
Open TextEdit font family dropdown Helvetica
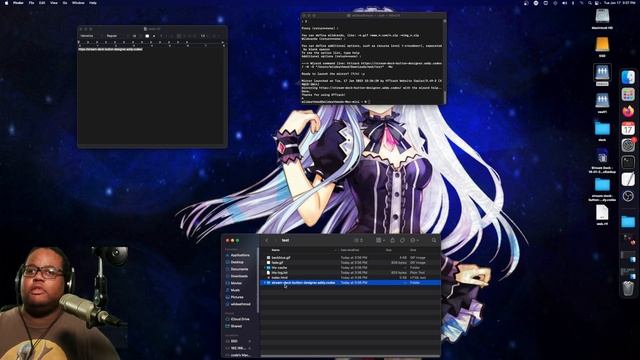[x=89, y=36]
